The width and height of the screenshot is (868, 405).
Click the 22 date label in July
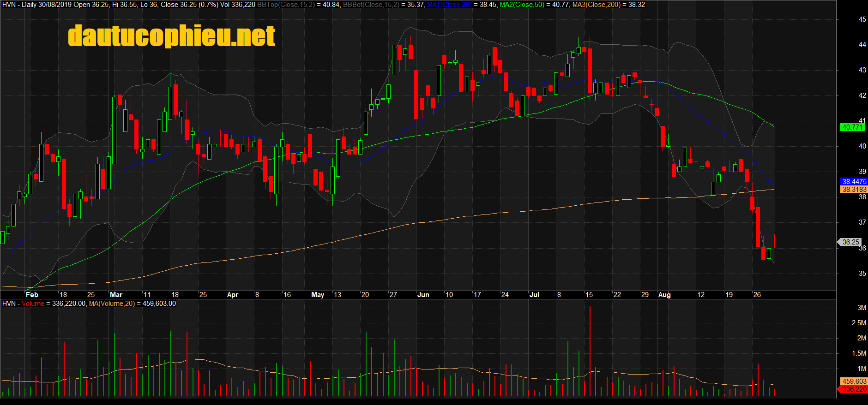coord(617,295)
